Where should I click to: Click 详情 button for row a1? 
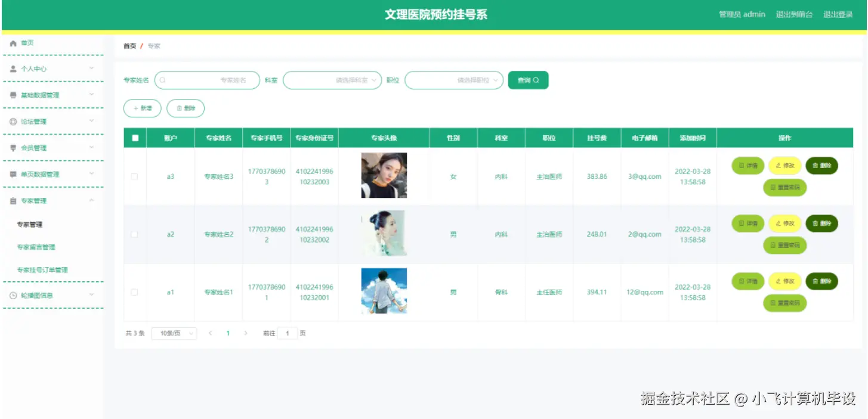[x=747, y=281]
